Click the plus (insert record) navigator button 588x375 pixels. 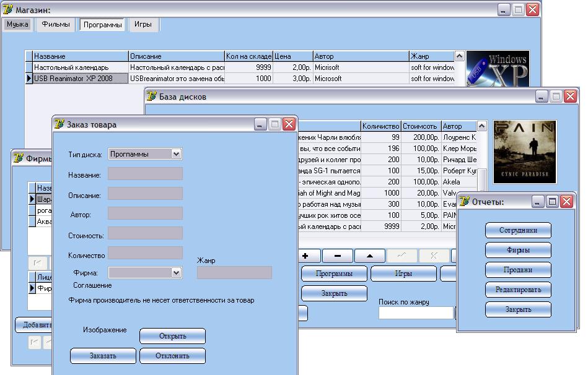[x=306, y=256]
